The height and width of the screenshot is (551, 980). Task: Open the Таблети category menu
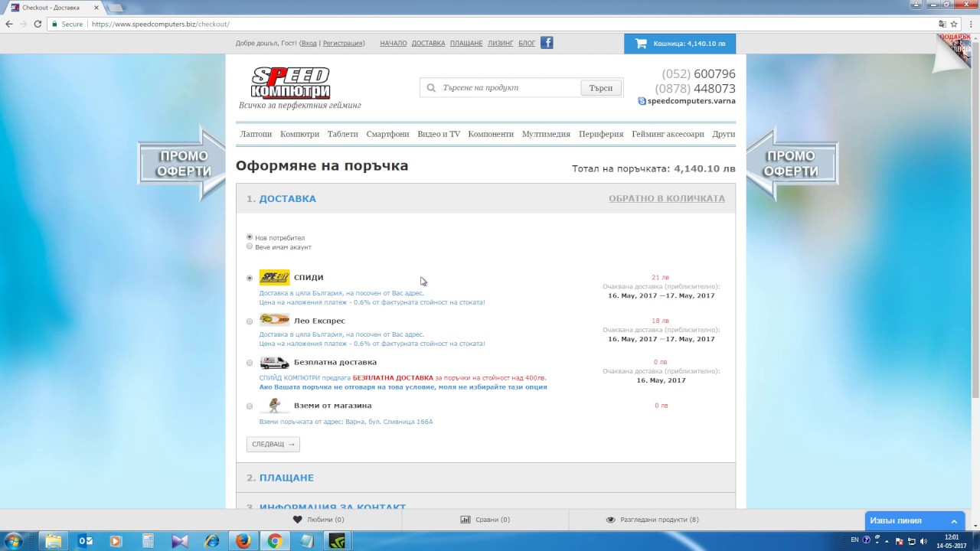click(x=342, y=134)
